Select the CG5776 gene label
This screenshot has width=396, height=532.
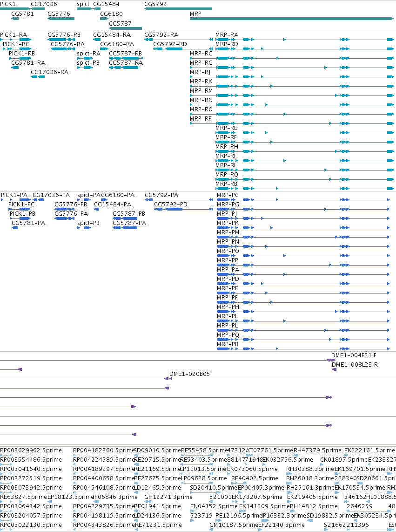click(59, 14)
